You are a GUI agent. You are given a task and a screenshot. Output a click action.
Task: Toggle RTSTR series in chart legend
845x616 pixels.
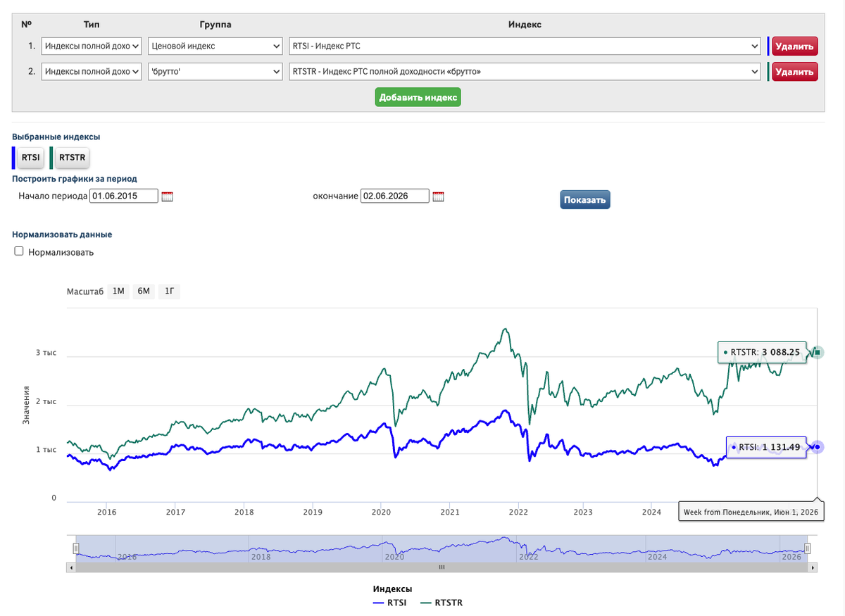pyautogui.click(x=441, y=603)
